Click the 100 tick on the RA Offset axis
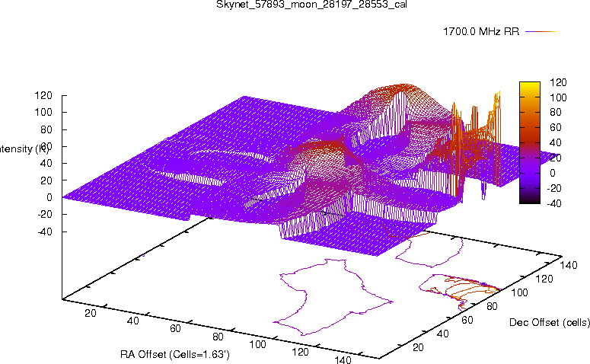This screenshot has width=590, height=364. coord(258,344)
